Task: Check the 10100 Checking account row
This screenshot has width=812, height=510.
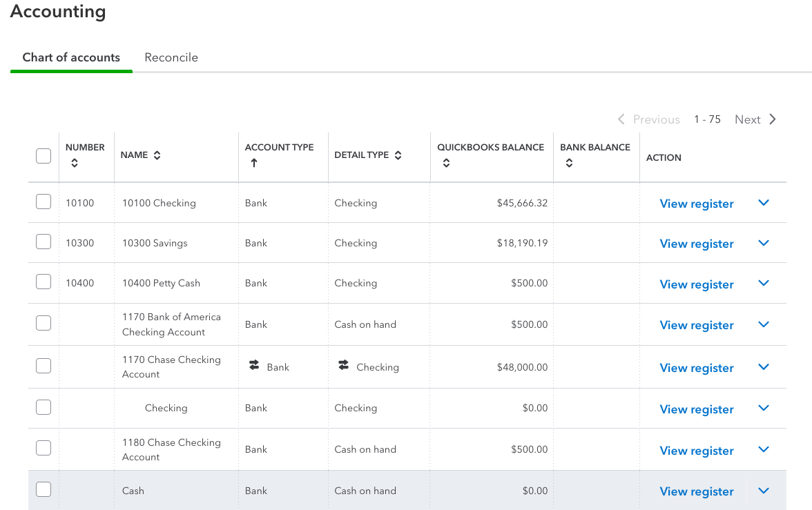Action: 43,202
